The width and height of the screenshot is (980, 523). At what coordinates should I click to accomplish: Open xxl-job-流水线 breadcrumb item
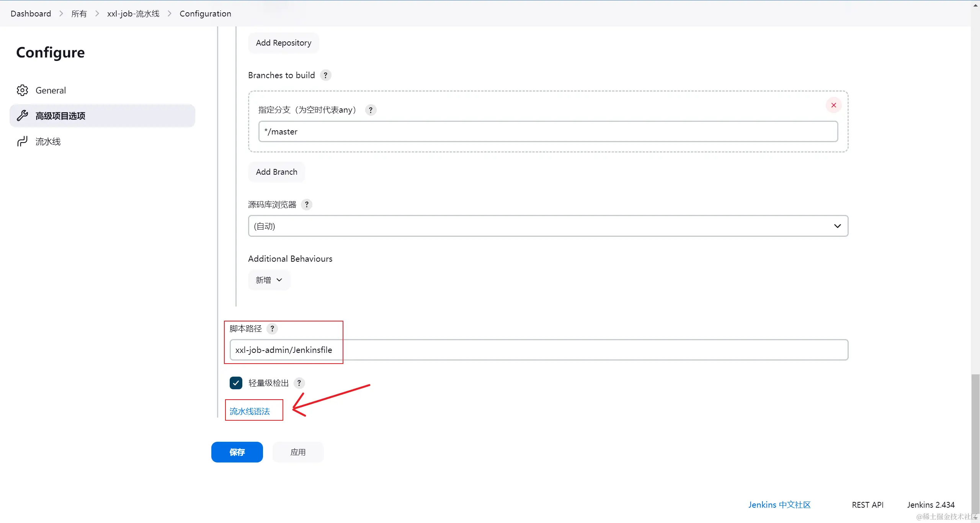(133, 14)
